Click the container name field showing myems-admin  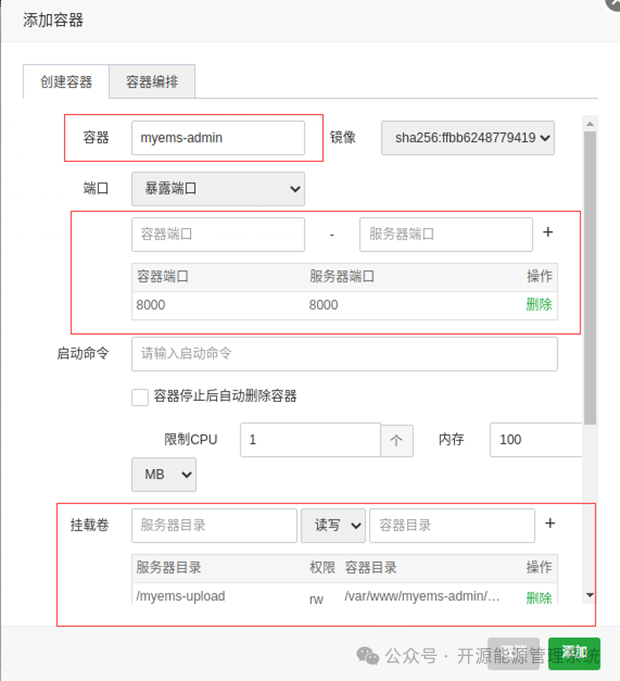click(x=218, y=138)
